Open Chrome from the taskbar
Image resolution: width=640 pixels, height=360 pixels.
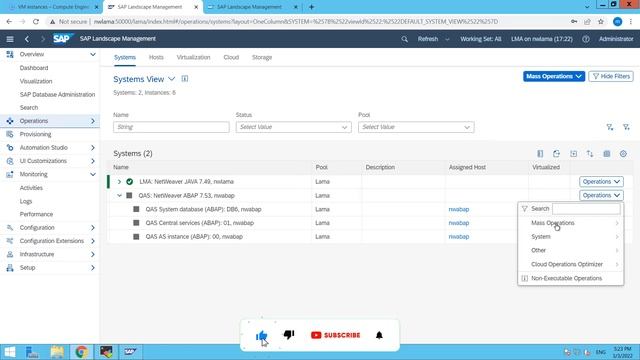[81, 351]
